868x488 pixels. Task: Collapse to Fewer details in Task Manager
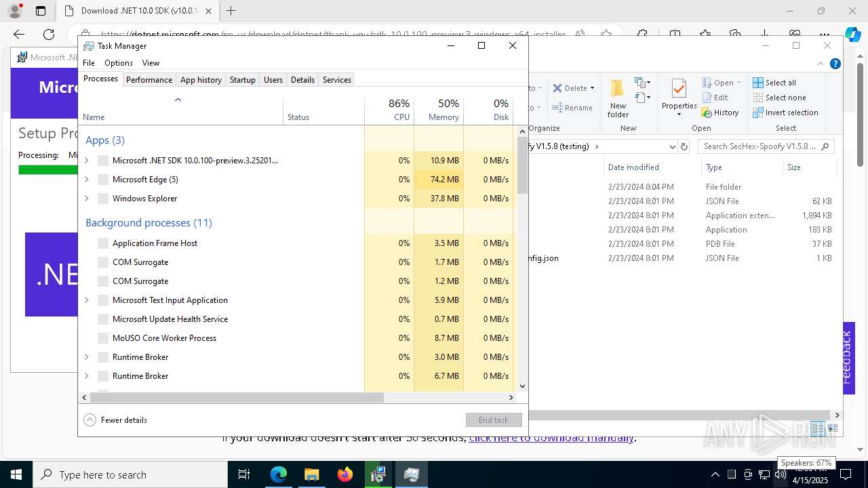point(115,420)
